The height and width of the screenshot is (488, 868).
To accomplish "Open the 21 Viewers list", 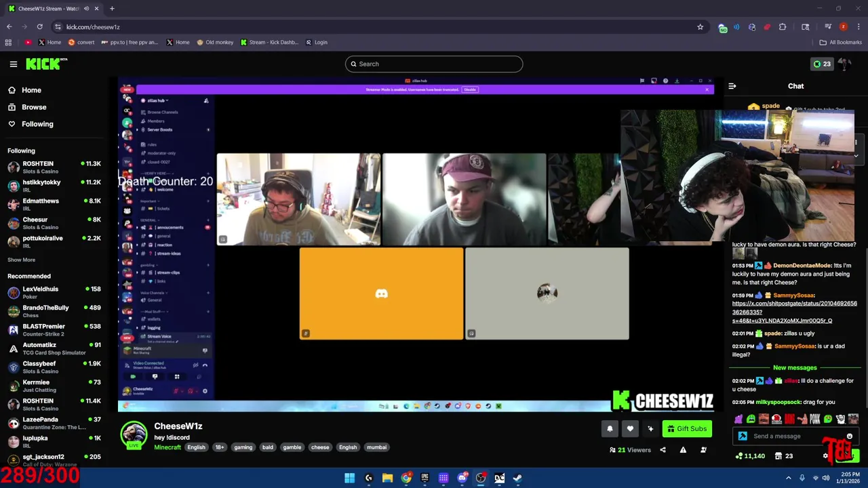I will click(630, 450).
